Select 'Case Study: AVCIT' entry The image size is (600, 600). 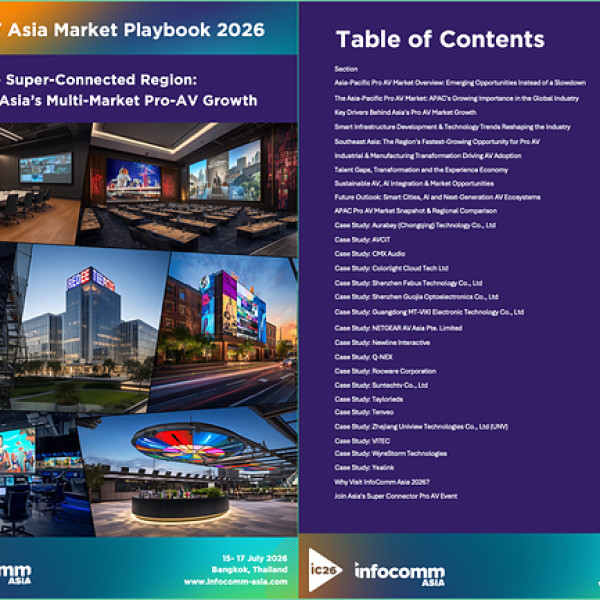[362, 240]
